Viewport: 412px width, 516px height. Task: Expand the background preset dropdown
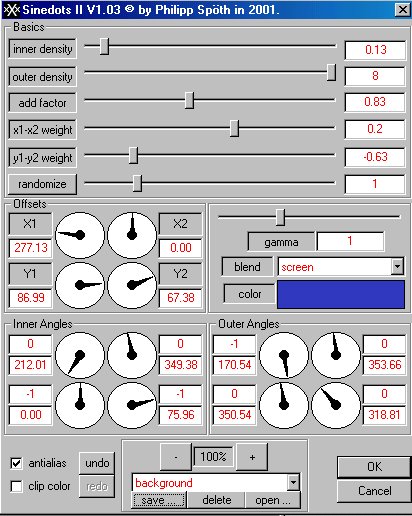[293, 482]
